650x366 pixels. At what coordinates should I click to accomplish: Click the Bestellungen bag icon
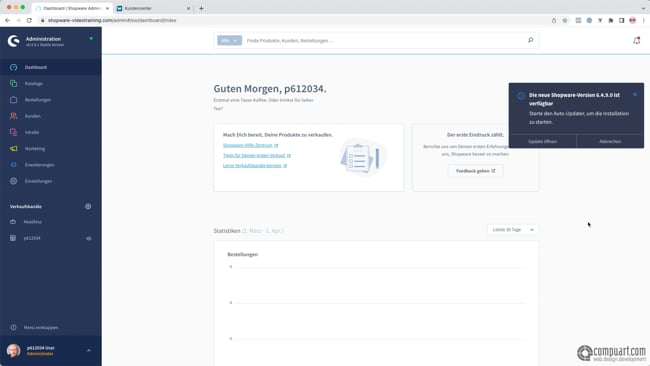coord(14,100)
